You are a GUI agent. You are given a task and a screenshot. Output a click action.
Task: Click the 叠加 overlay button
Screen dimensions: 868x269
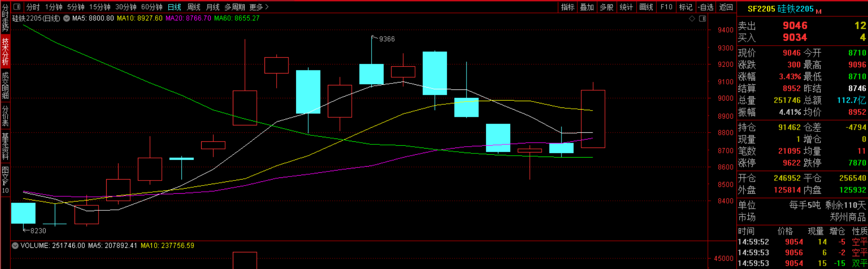[587, 7]
